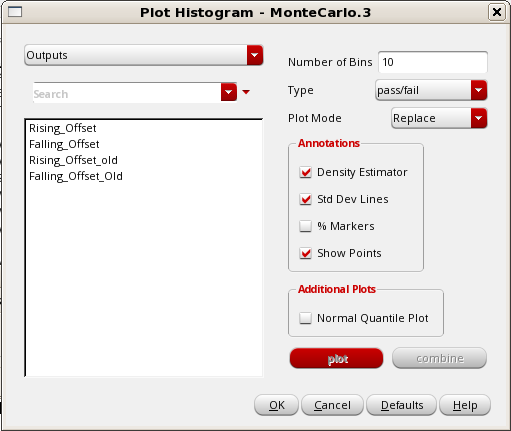The width and height of the screenshot is (511, 431).
Task: Open the window menu icon in title bar
Action: coord(15,12)
